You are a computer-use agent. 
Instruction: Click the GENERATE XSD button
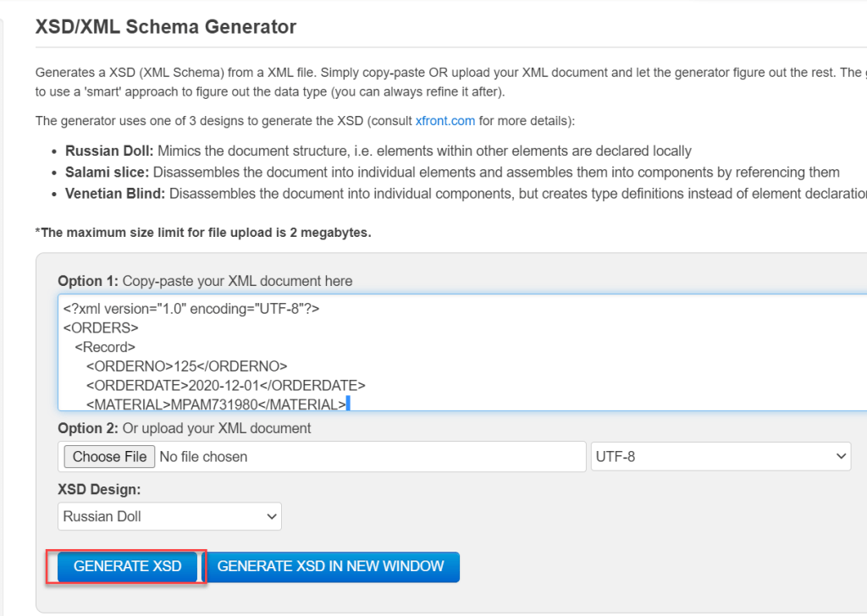pos(127,566)
